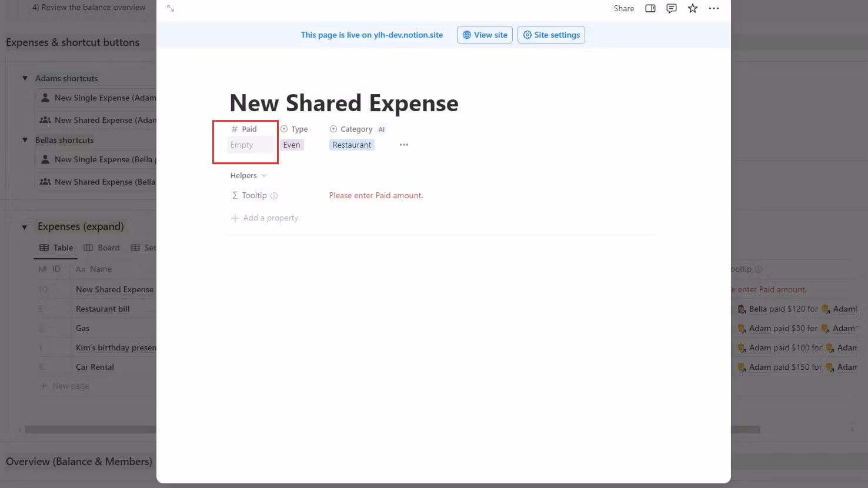
Task: Open the Type dropdown set to Even
Action: click(292, 145)
